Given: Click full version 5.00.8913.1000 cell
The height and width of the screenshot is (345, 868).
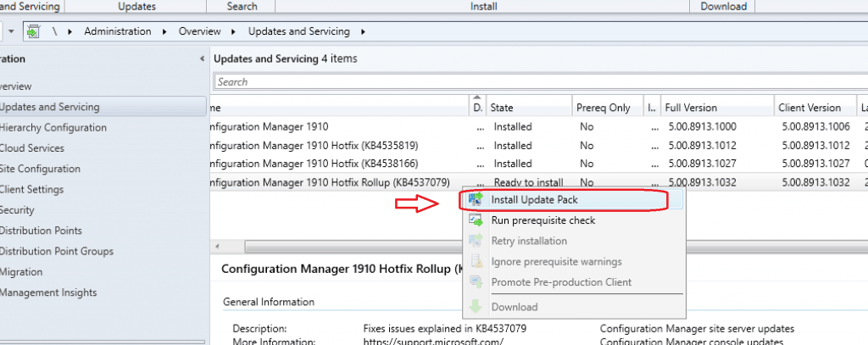Looking at the screenshot, I should point(703,127).
